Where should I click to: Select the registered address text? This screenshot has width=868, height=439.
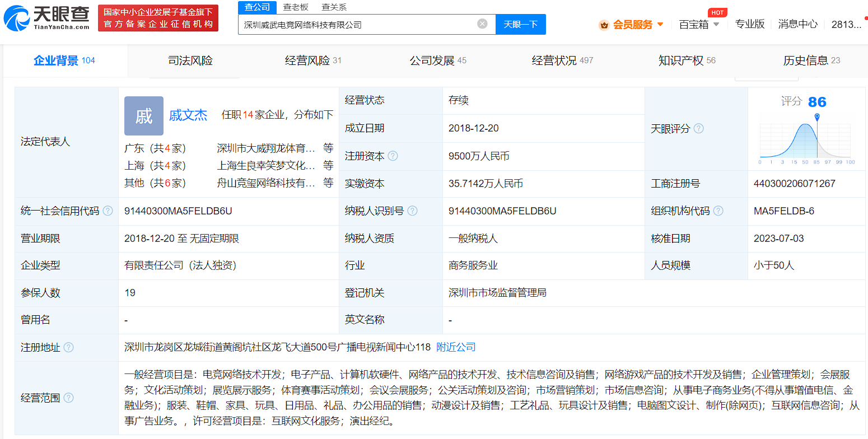[278, 347]
